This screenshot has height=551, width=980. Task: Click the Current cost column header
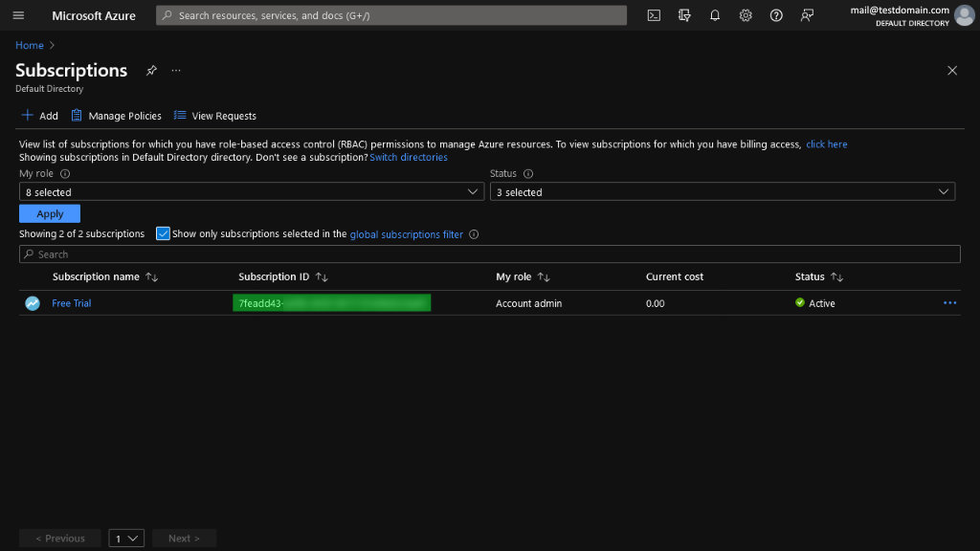tap(675, 276)
